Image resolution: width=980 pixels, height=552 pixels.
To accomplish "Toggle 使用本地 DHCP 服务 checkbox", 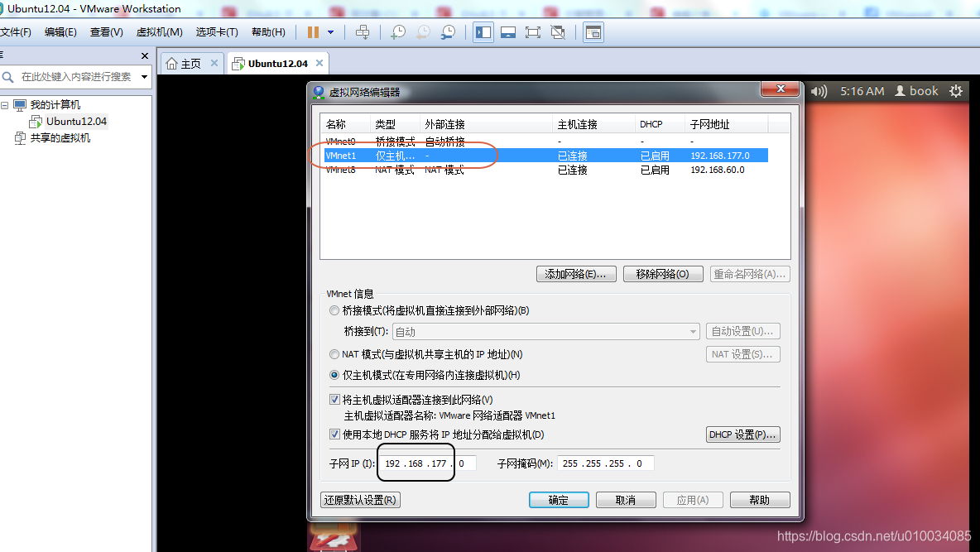I will 334,434.
